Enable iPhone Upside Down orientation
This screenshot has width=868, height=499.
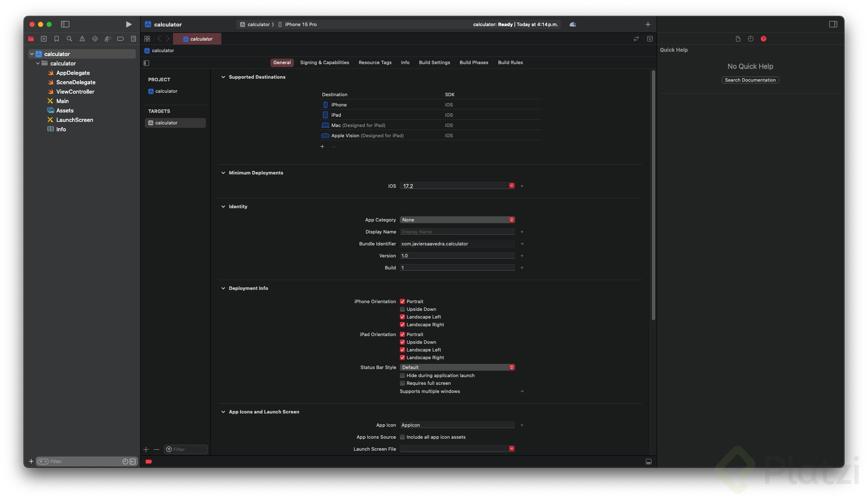tap(402, 309)
